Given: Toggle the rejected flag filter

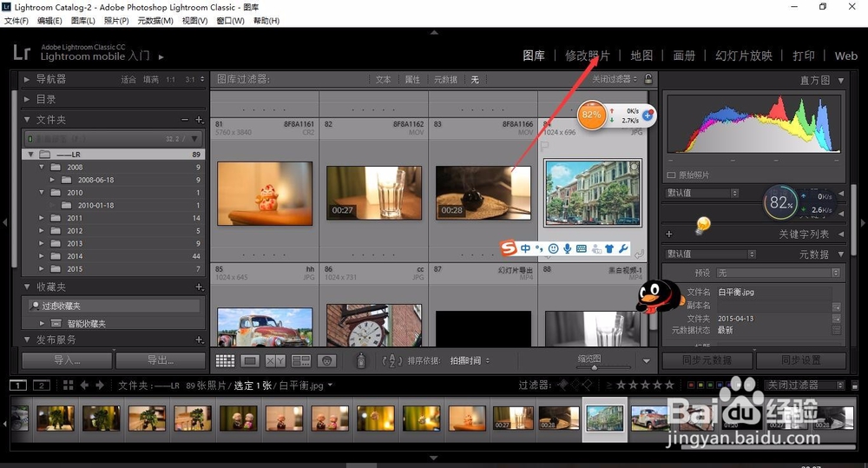Looking at the screenshot, I should (587, 385).
